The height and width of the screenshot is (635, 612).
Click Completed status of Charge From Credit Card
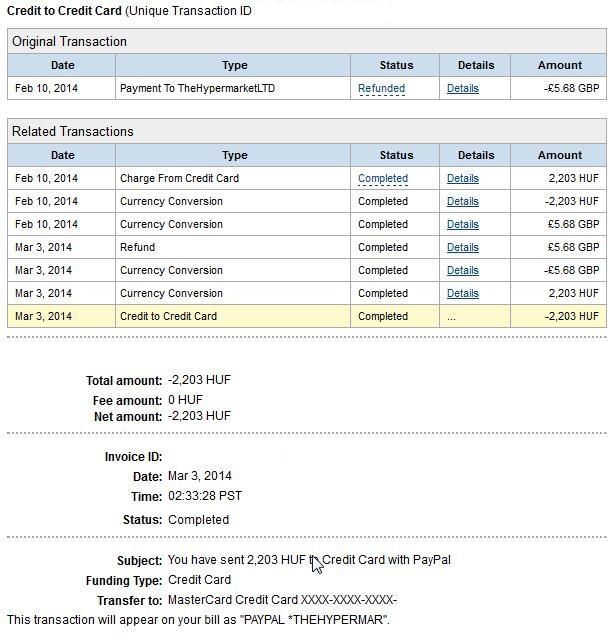[x=382, y=178]
